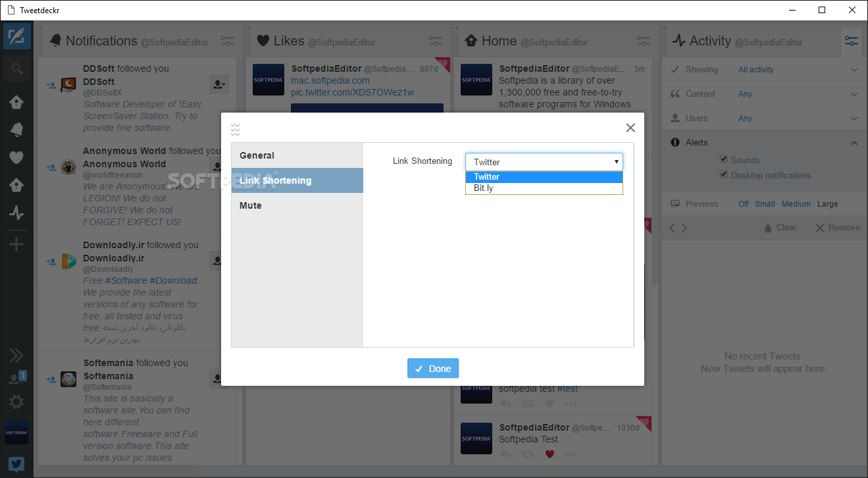Click Clear in Activity column
868x478 pixels.
click(x=780, y=228)
